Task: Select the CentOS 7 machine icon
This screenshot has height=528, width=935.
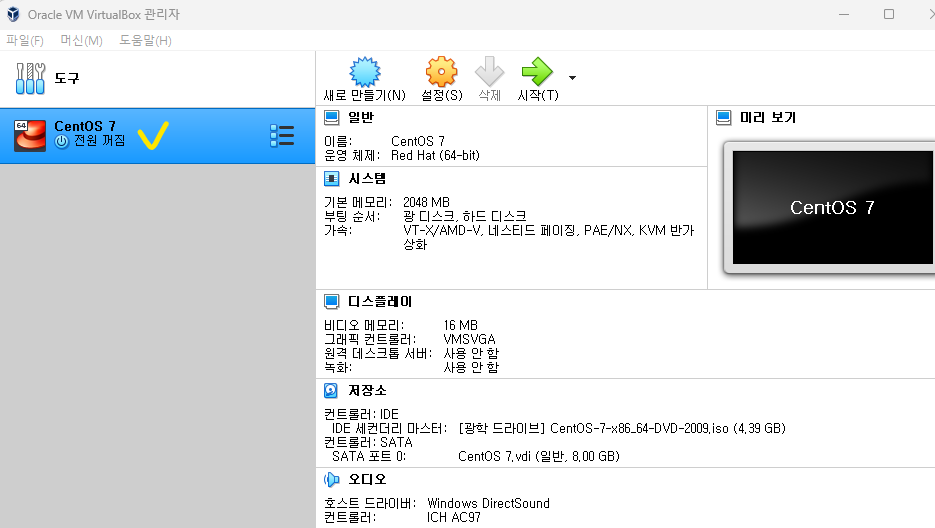Action: (30, 135)
